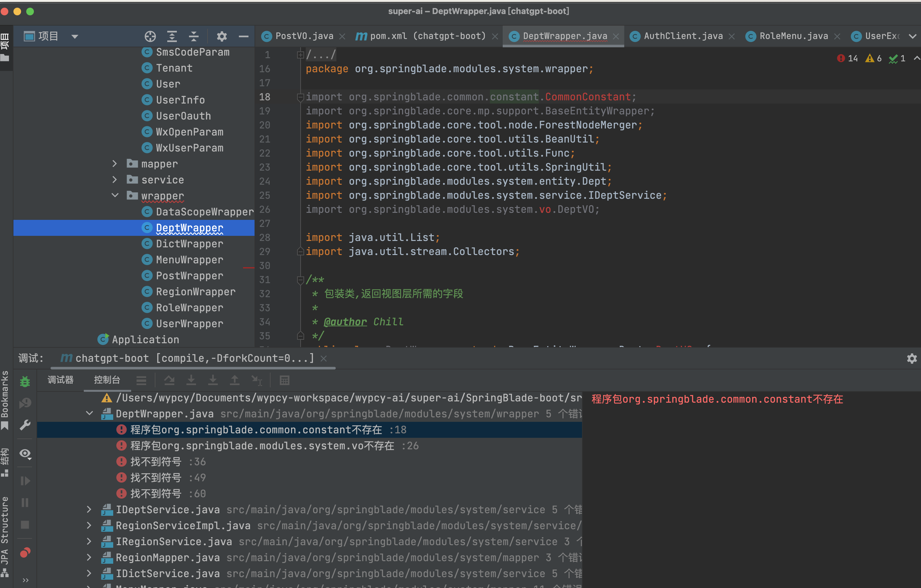Click Stop debug square icon

coord(25,524)
